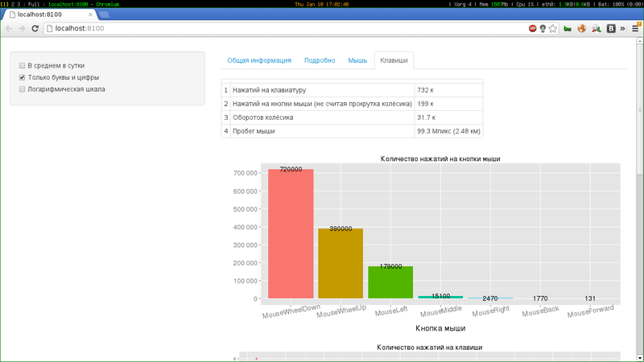
Task: Click the date and time in the top bar
Action: click(x=321, y=4)
